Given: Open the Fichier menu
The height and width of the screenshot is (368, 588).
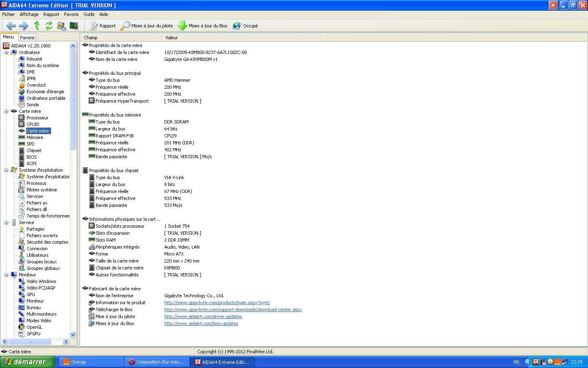Looking at the screenshot, I should click(x=8, y=14).
